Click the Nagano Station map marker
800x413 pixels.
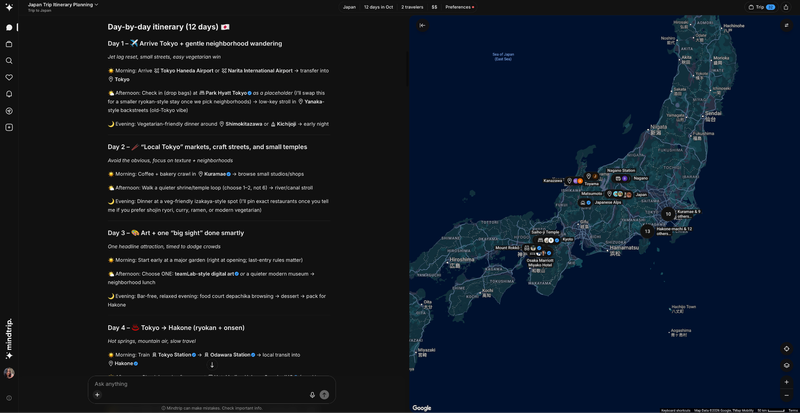click(x=619, y=178)
